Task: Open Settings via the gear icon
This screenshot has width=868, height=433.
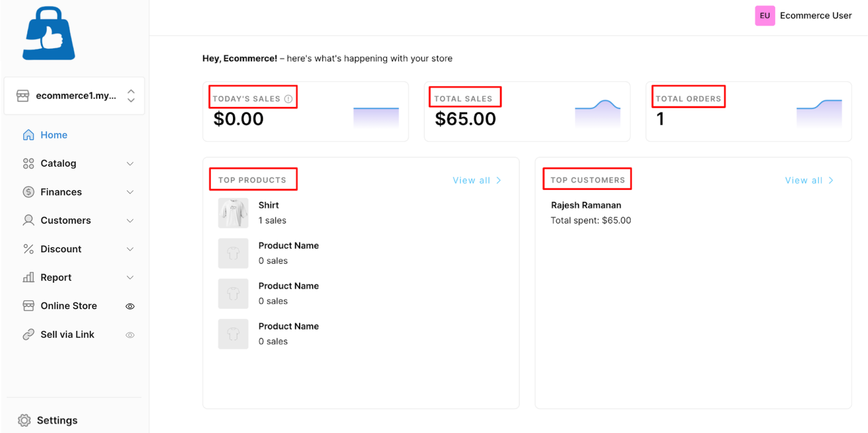Action: [x=24, y=420]
